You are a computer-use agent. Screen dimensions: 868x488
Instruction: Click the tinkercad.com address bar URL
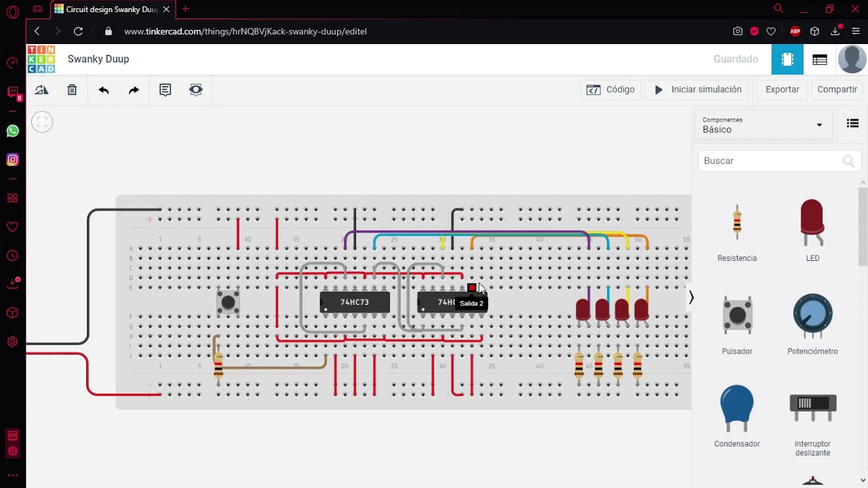coord(245,31)
